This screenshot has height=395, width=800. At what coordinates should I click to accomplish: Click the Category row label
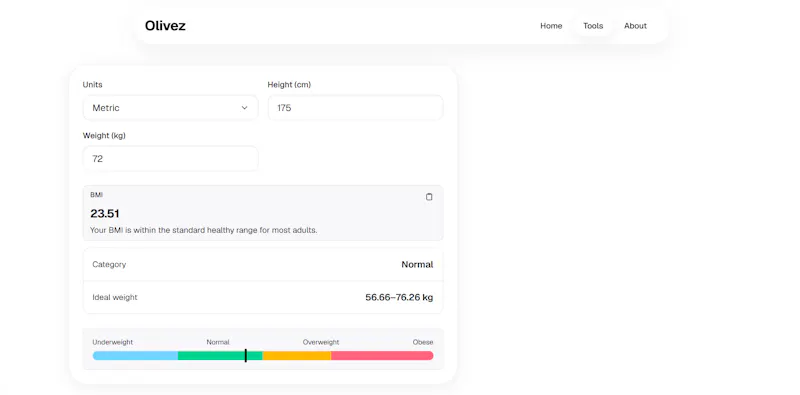[x=109, y=264]
